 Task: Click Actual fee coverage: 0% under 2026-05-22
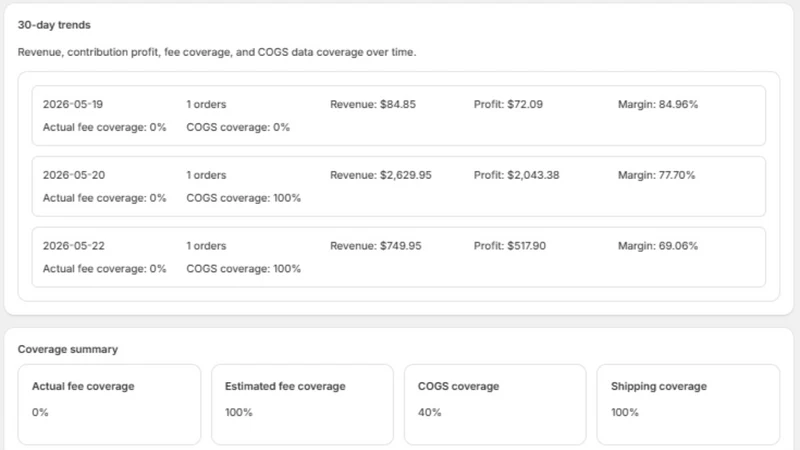coord(105,269)
